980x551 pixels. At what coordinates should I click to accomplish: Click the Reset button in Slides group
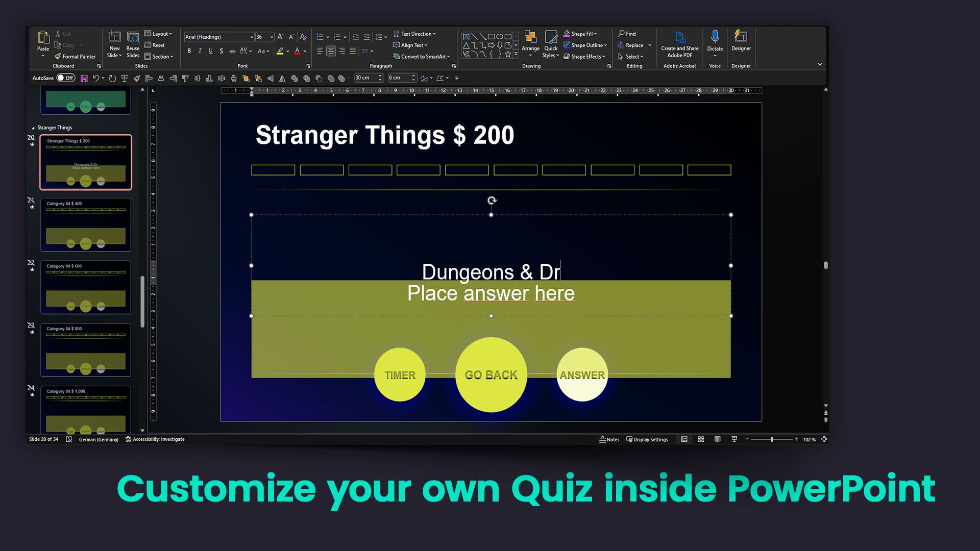(x=156, y=45)
